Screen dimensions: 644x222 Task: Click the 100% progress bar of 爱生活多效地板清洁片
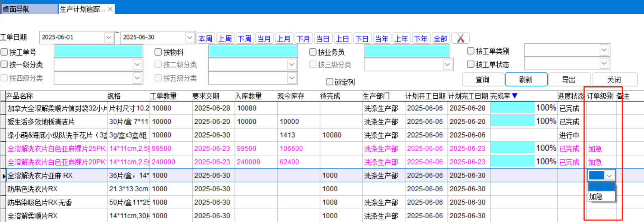point(512,121)
